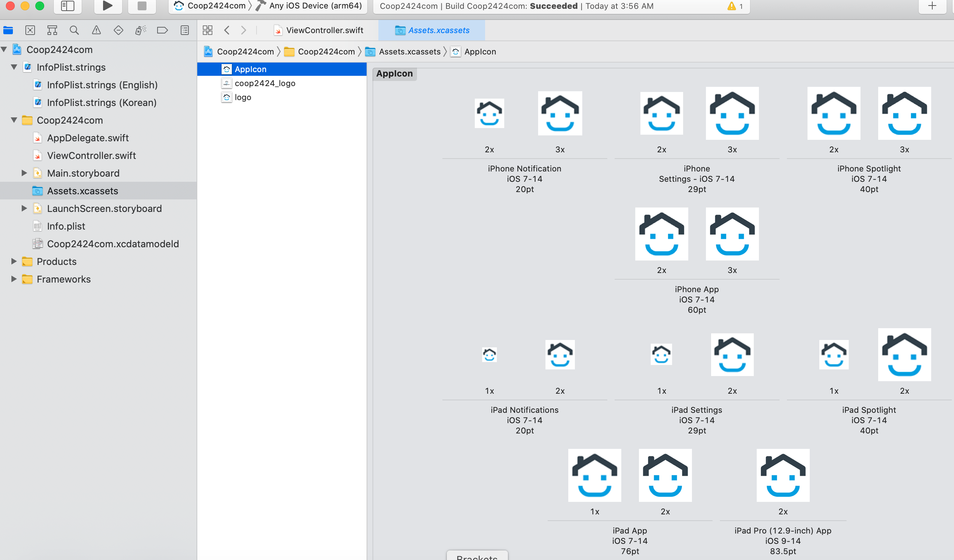Image resolution: width=954 pixels, height=560 pixels.
Task: Click the Stop build button
Action: pos(142,6)
